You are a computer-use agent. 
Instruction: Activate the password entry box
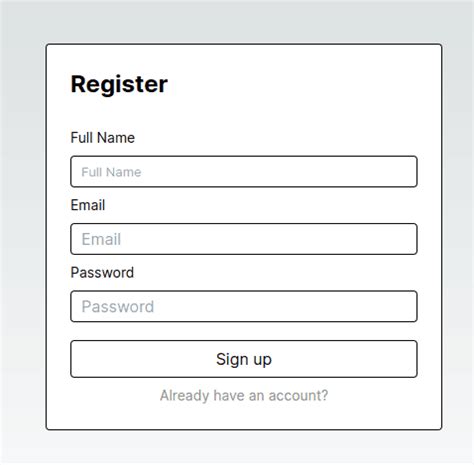click(x=244, y=306)
